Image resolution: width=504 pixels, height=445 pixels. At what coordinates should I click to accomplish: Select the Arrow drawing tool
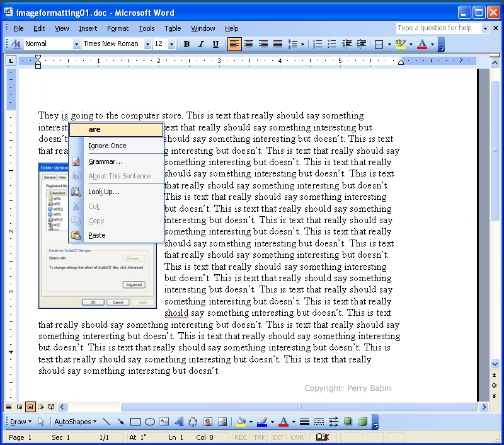(121, 422)
